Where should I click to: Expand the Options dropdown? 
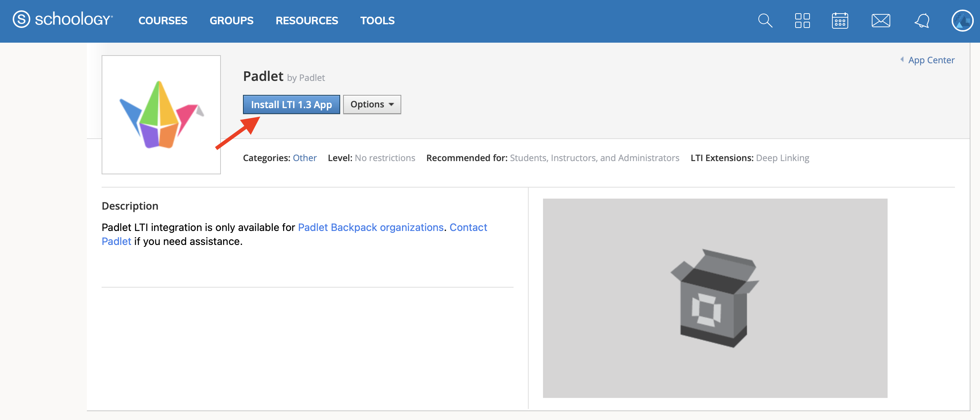pyautogui.click(x=372, y=104)
